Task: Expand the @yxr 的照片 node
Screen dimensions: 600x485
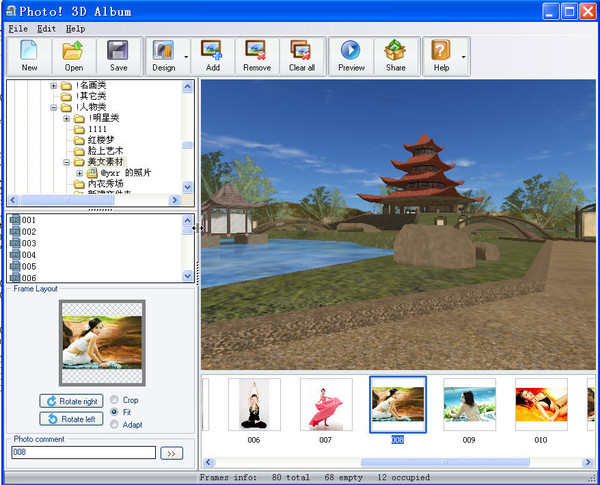Action: pos(79,173)
